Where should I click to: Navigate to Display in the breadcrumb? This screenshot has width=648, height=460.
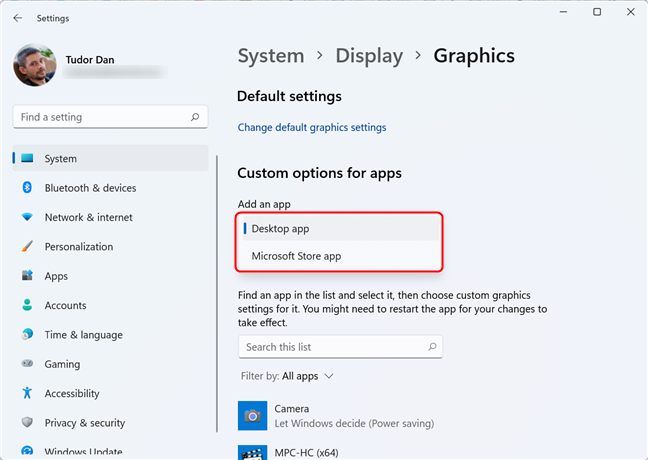(369, 56)
